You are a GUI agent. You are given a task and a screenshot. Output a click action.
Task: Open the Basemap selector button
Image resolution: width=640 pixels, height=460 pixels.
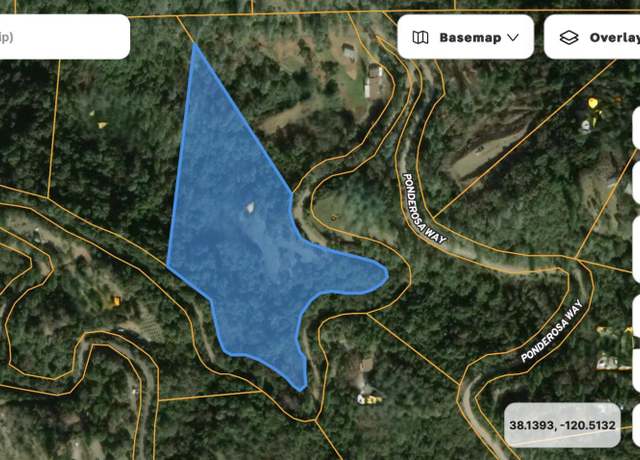[465, 37]
